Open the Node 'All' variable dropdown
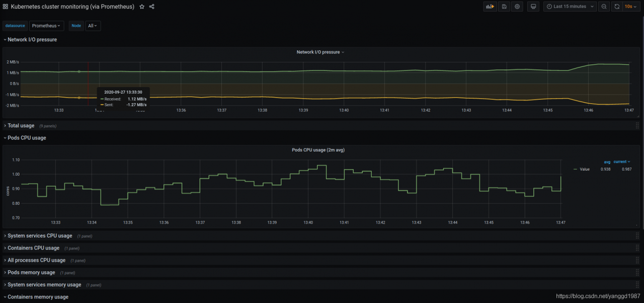 click(93, 26)
